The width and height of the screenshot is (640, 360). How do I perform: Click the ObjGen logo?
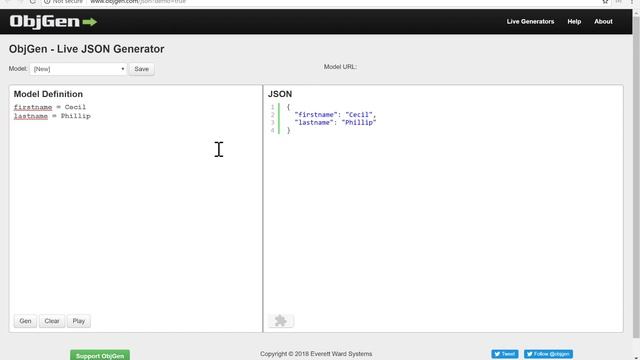click(53, 22)
